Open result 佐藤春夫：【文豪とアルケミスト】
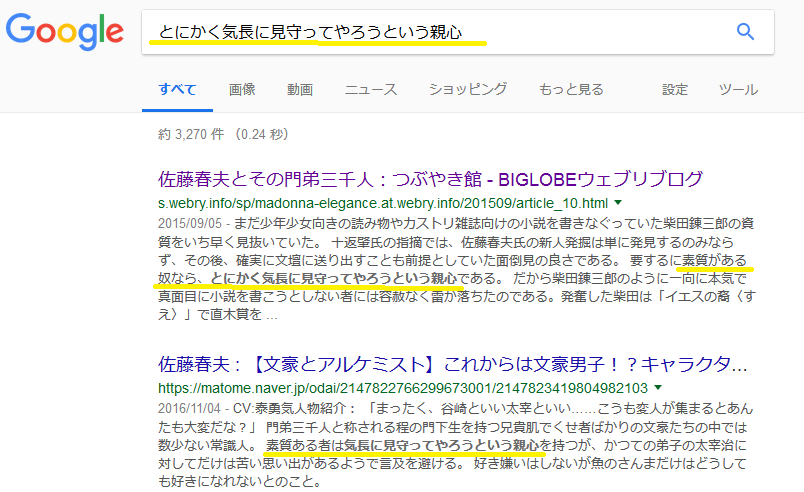804x492 pixels. coord(452,364)
